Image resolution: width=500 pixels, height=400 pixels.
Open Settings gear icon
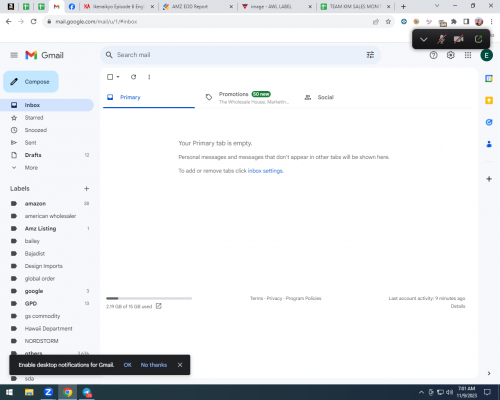[451, 55]
